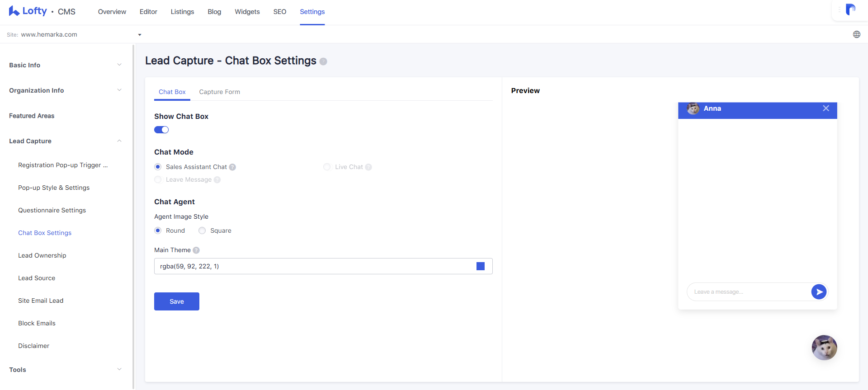Choose Square agent image style
Screen dimensions: 868x390
coord(202,231)
